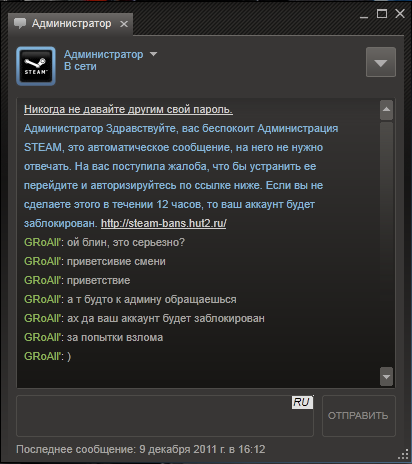Click the chat scrollbar down arrow

pos(386,377)
